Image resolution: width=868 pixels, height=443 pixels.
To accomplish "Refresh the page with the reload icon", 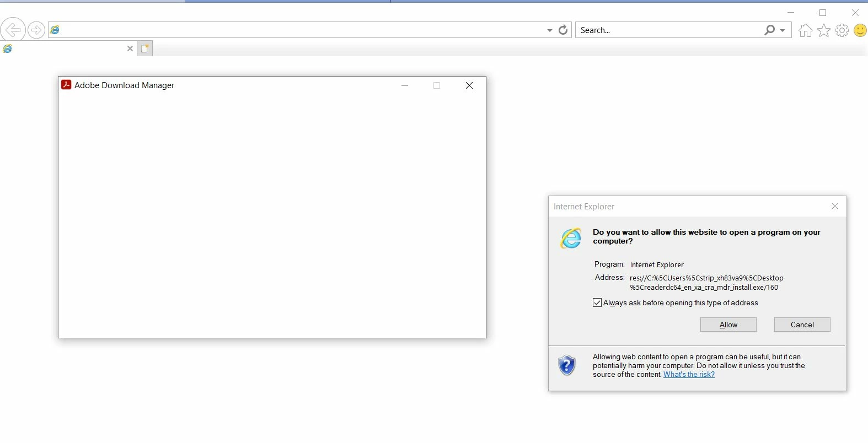I will 563,30.
